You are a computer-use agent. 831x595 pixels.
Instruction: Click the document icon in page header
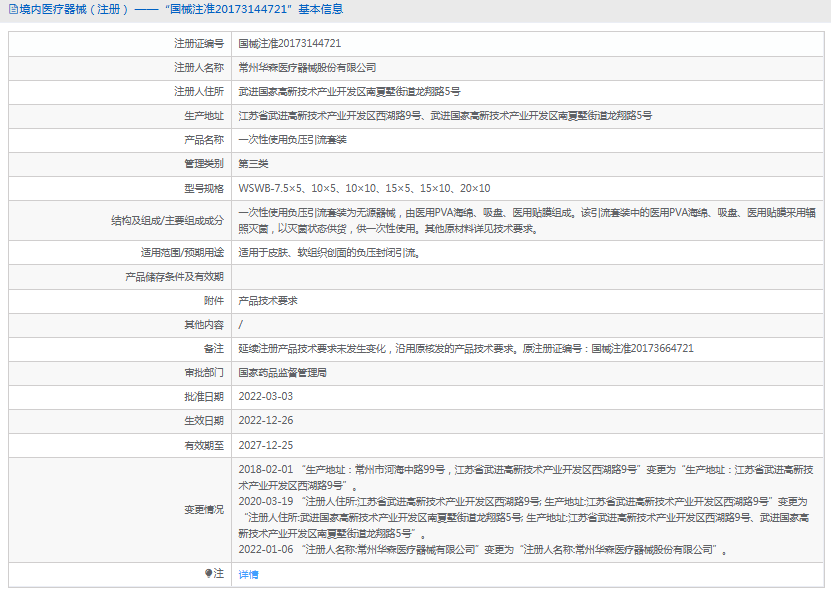point(13,10)
